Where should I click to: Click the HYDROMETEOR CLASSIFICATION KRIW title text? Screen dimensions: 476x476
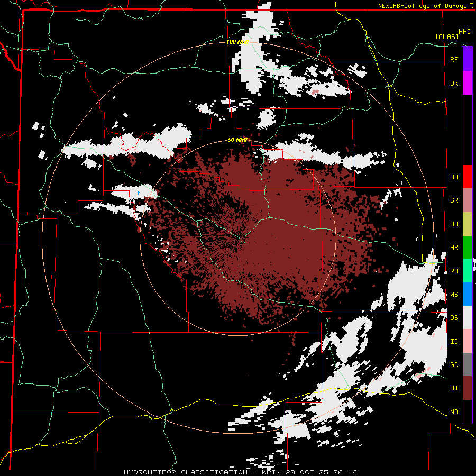click(240, 472)
